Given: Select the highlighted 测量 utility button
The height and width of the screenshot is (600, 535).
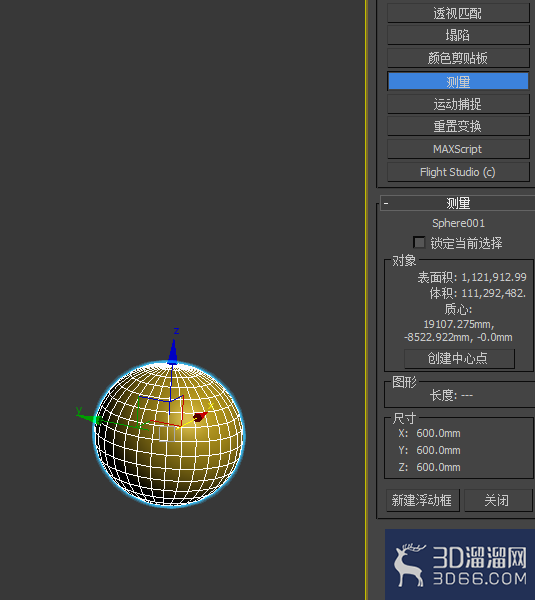Looking at the screenshot, I should click(x=458, y=82).
